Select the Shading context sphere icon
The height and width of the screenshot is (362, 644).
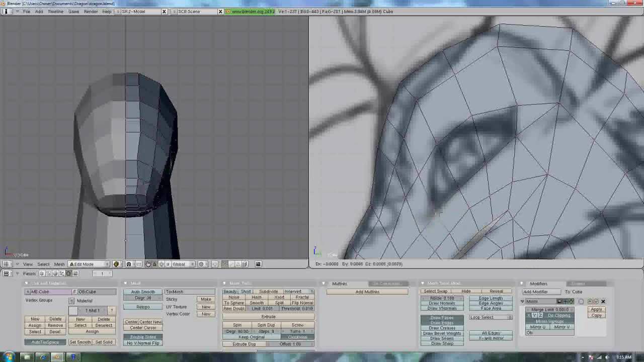tap(55, 274)
